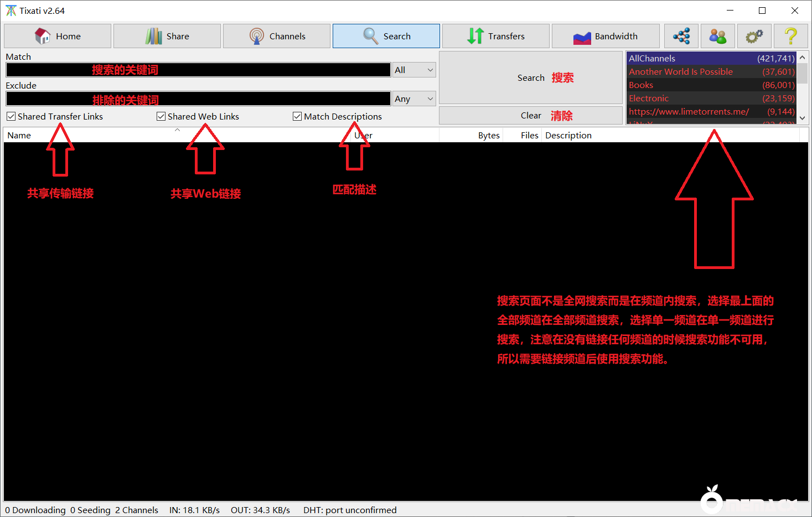Open the DHT network nodes icon
812x517 pixels.
click(x=681, y=36)
